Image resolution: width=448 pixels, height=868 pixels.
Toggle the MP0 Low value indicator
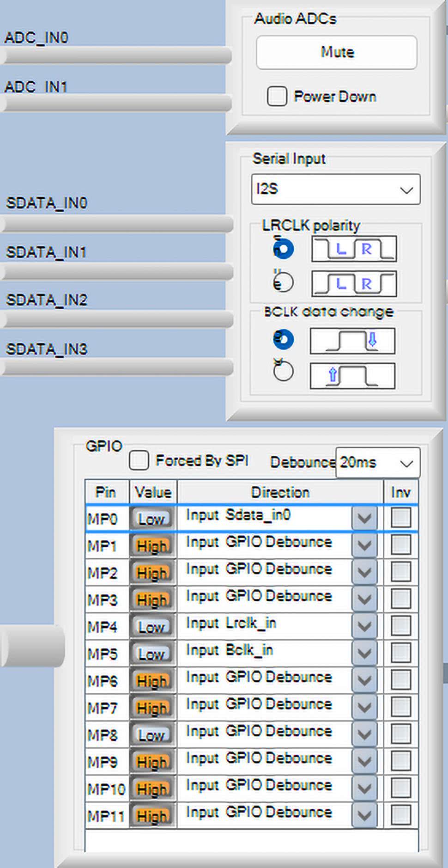point(152,519)
